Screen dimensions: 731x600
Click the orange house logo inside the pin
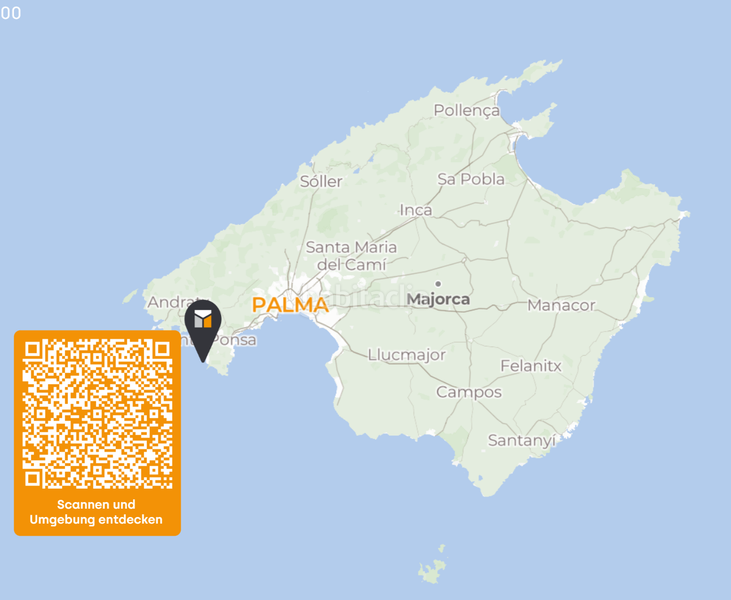(203, 319)
